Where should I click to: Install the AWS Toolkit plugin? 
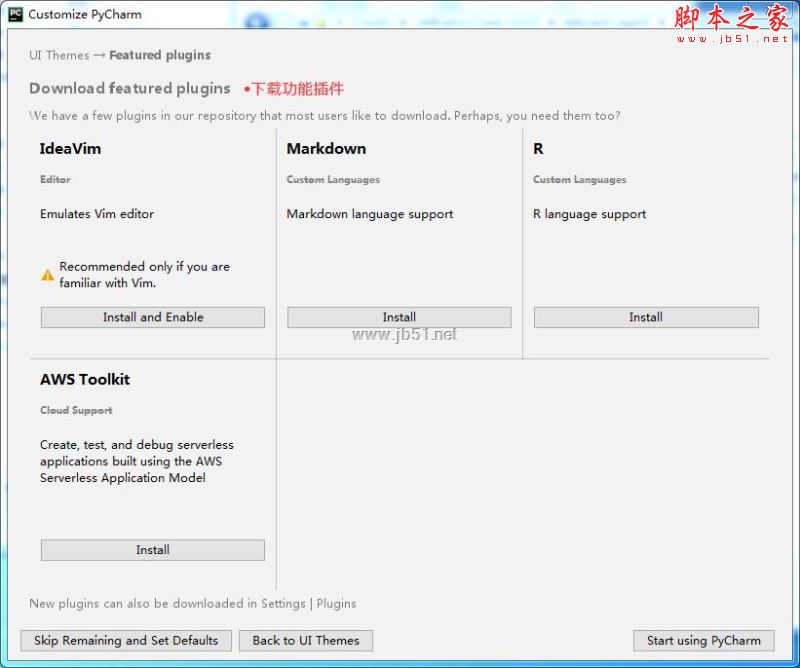coord(153,550)
